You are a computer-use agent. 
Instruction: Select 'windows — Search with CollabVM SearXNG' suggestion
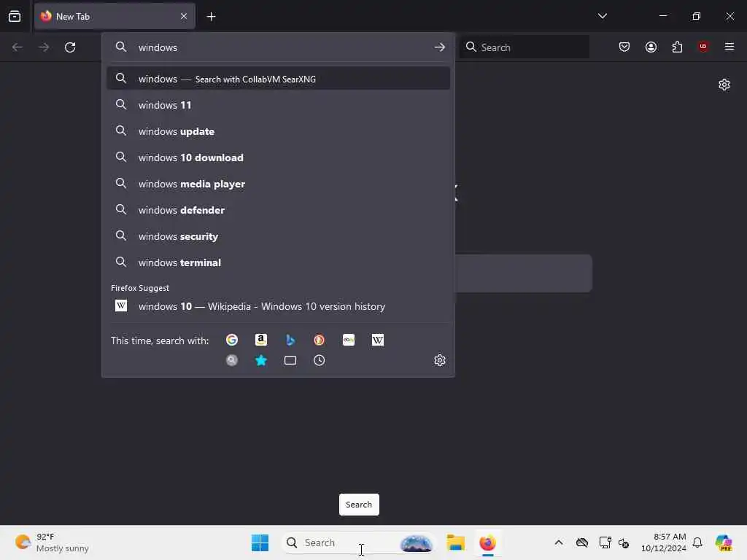coord(279,79)
